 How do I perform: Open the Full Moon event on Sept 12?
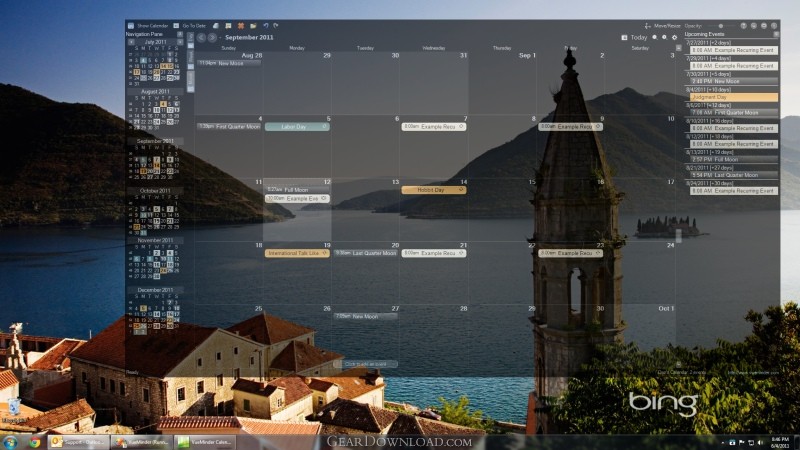tap(297, 190)
